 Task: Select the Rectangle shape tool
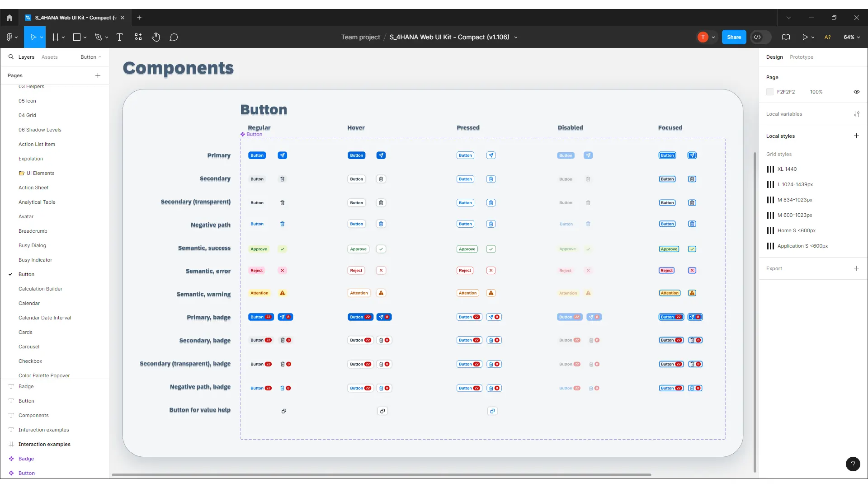pyautogui.click(x=77, y=37)
